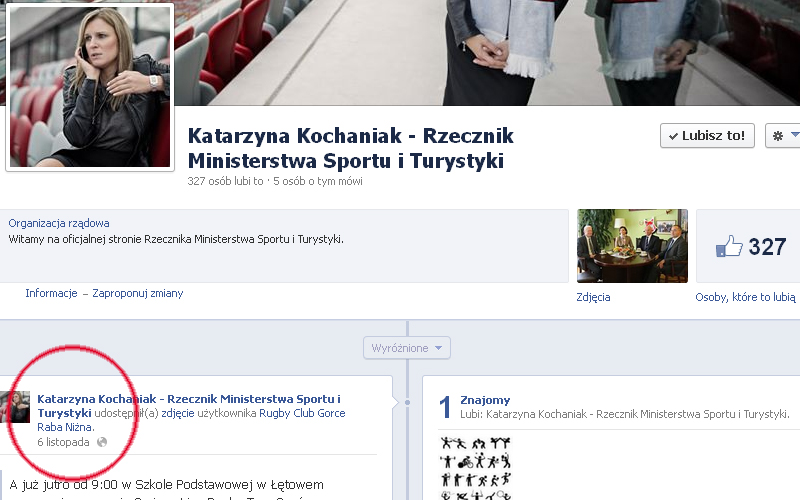Open the gear settings dropdown
Screen dimensions: 800x500
tap(783, 136)
